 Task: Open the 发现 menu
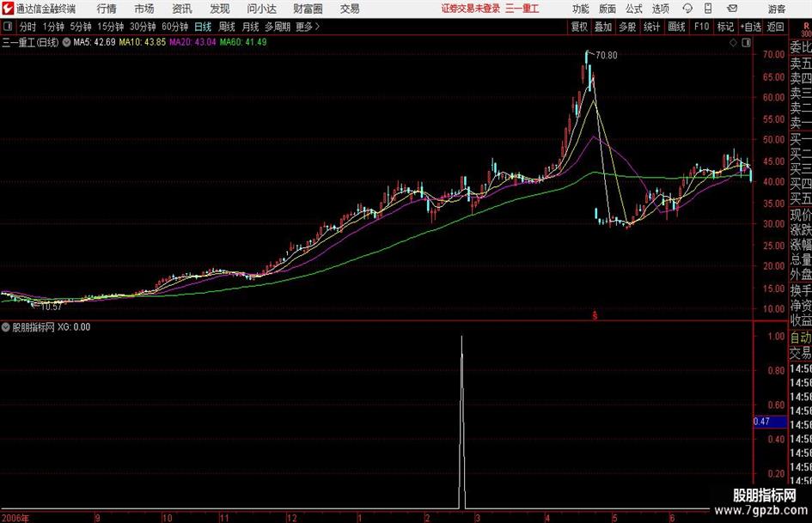(220, 9)
